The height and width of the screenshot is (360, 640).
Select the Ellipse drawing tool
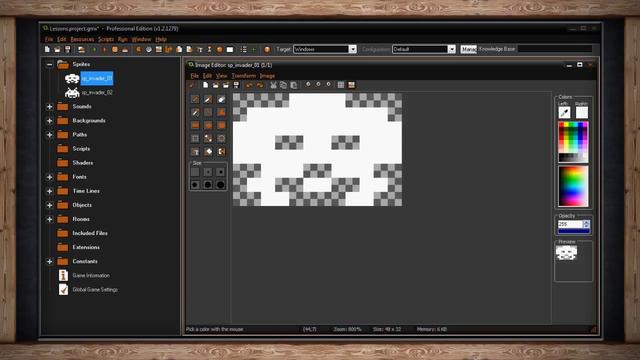click(x=208, y=125)
